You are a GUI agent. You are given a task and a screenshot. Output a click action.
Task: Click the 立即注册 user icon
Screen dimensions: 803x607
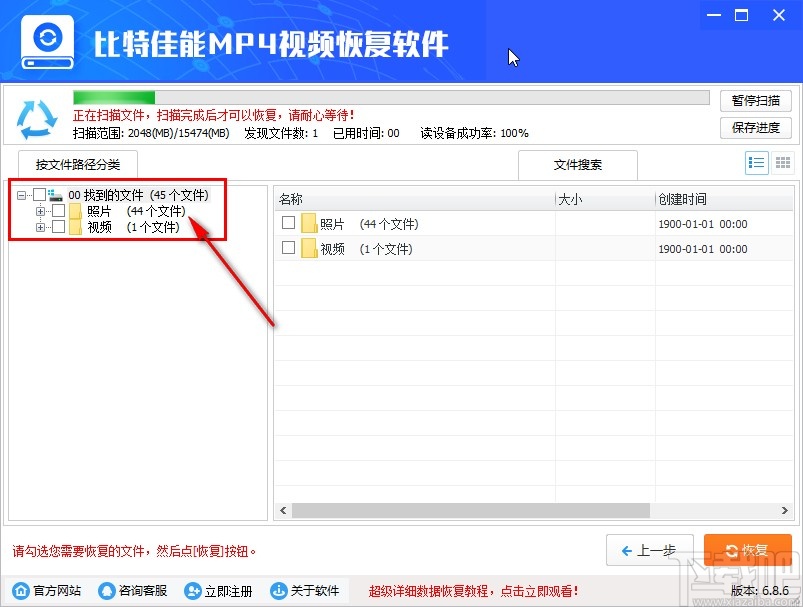click(193, 591)
